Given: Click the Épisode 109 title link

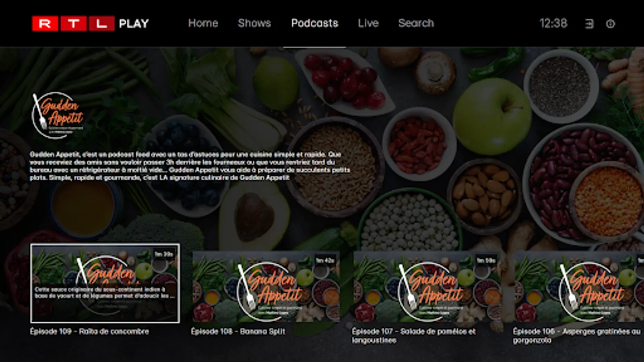Looking at the screenshot, I should pos(89,331).
